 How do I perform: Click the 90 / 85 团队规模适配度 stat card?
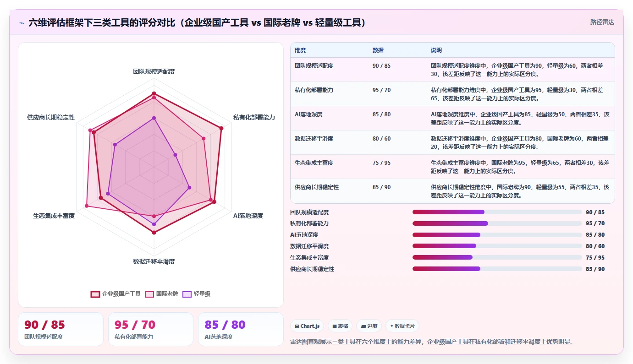61,329
